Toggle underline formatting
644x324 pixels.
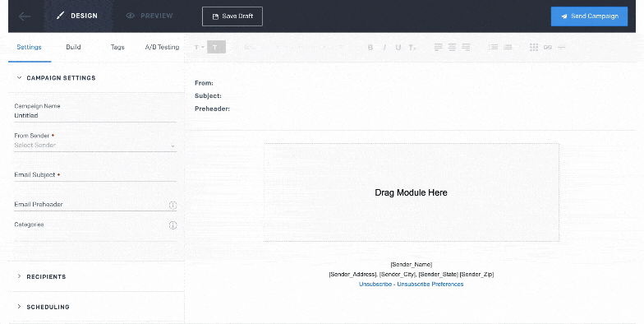[398, 48]
